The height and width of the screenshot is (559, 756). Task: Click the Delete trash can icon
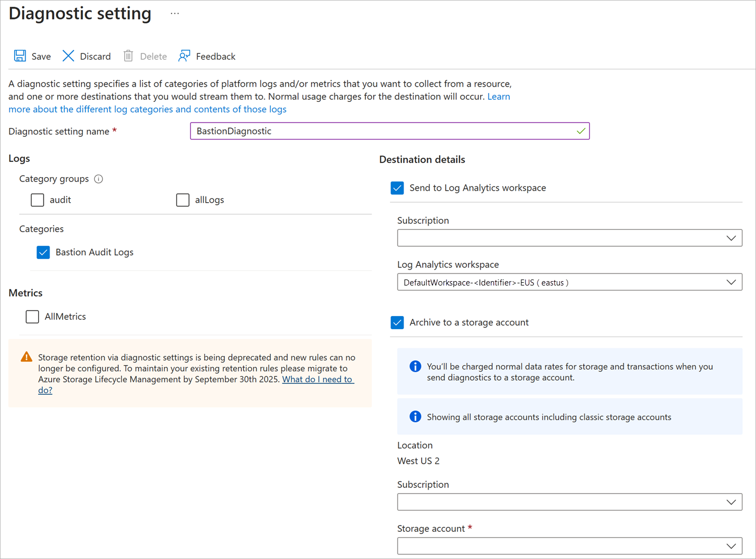(x=128, y=56)
